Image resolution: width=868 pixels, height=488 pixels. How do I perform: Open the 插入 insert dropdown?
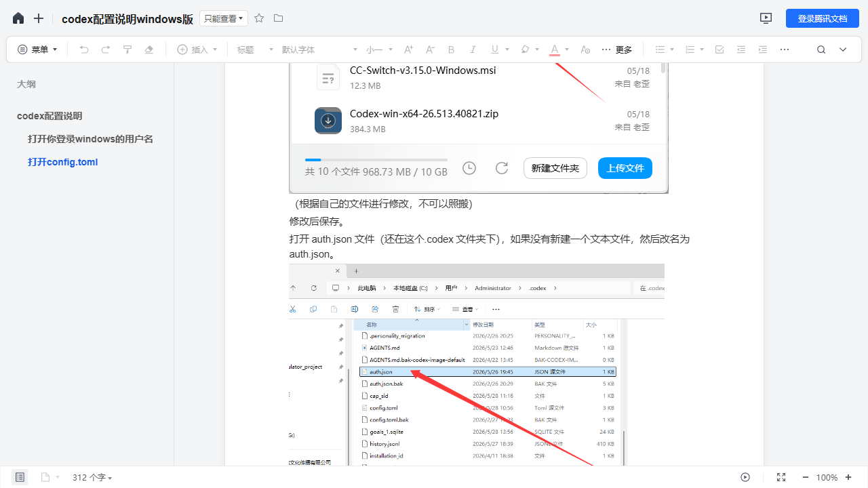pyautogui.click(x=197, y=49)
